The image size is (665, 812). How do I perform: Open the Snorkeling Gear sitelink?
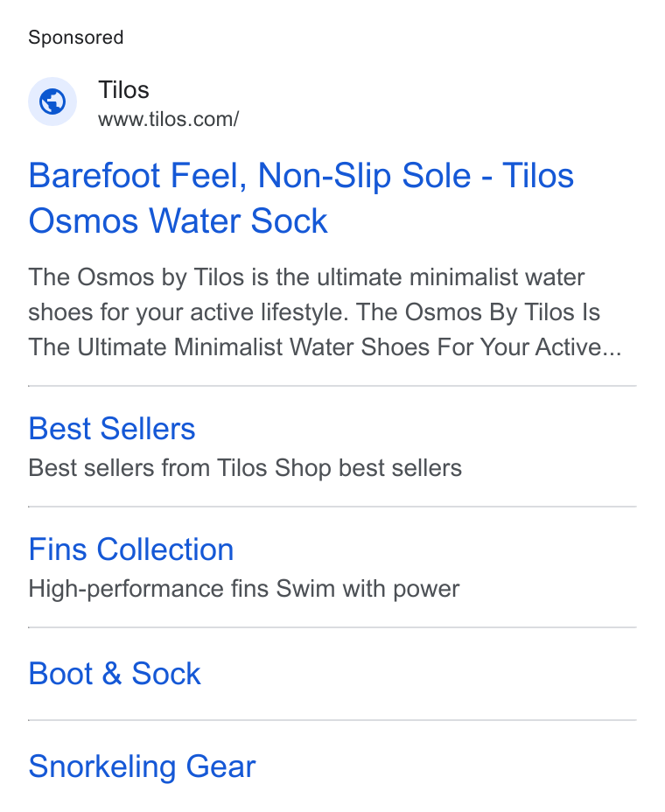click(x=142, y=766)
